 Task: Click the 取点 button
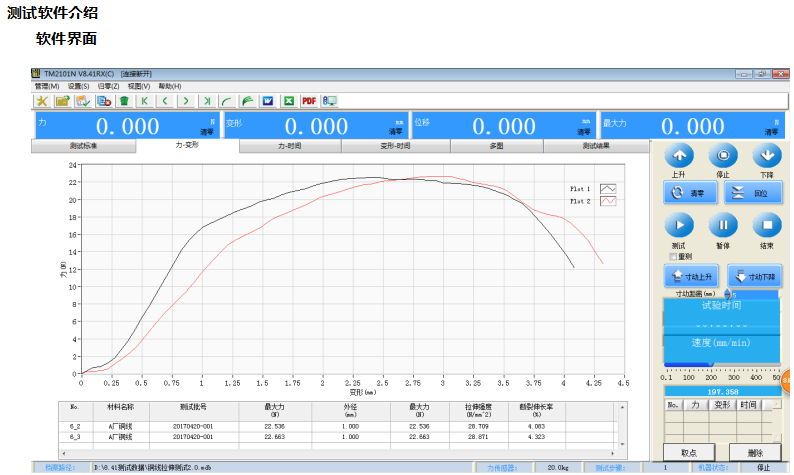(x=689, y=453)
